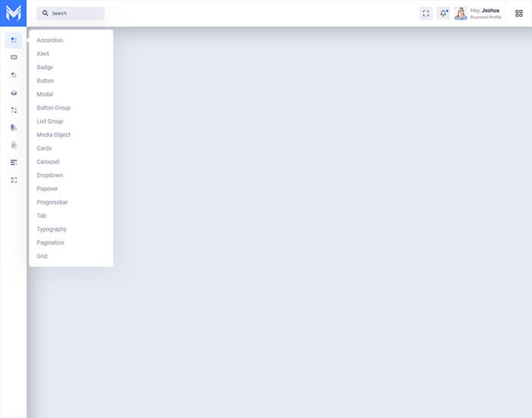Viewport: 532px width, 418px height.
Task: Click the blue M logo
Action: pyautogui.click(x=13, y=13)
